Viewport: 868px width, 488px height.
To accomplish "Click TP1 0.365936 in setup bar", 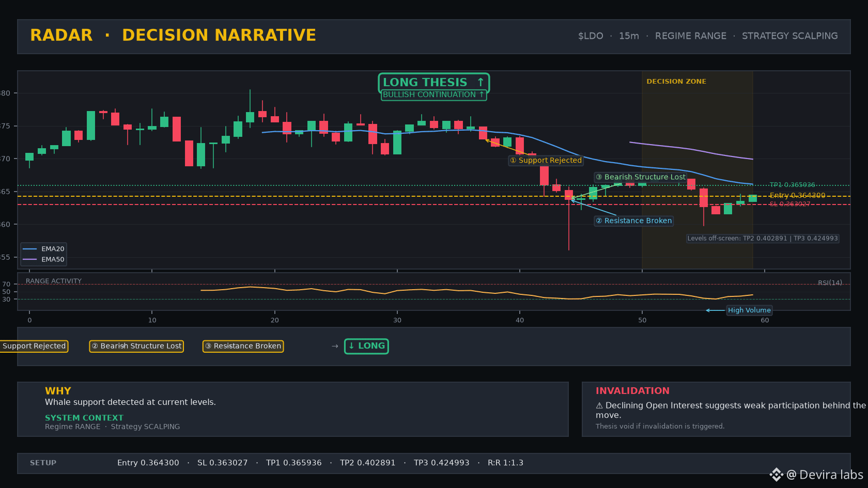I will pos(294,463).
